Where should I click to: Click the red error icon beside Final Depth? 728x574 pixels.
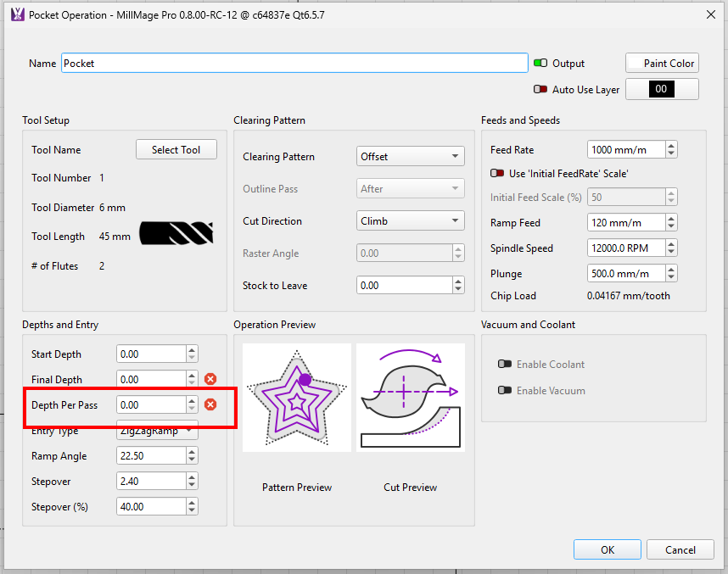point(210,379)
